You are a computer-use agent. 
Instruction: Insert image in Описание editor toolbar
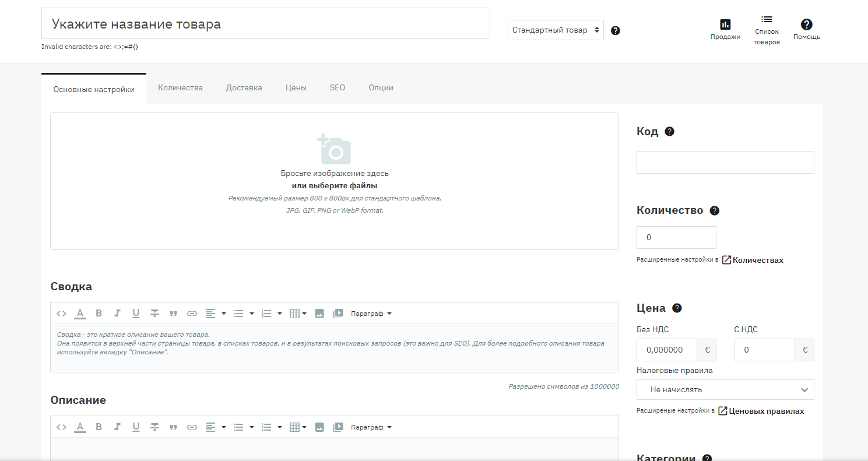pos(319,427)
